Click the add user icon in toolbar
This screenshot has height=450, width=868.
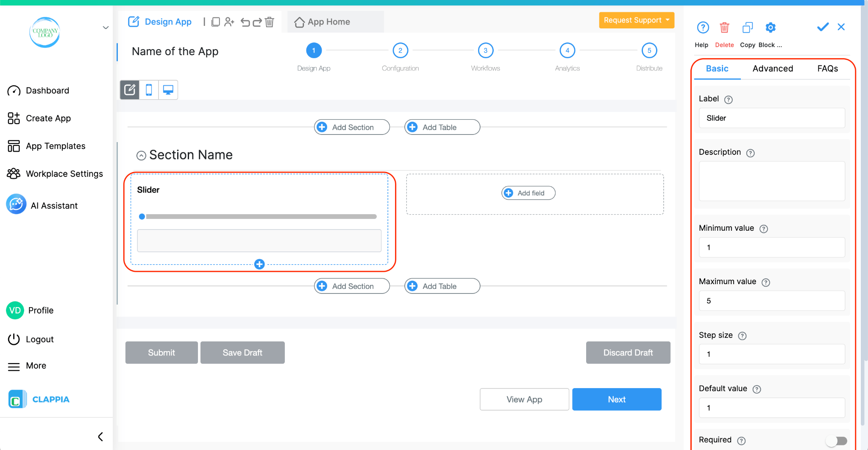[229, 22]
